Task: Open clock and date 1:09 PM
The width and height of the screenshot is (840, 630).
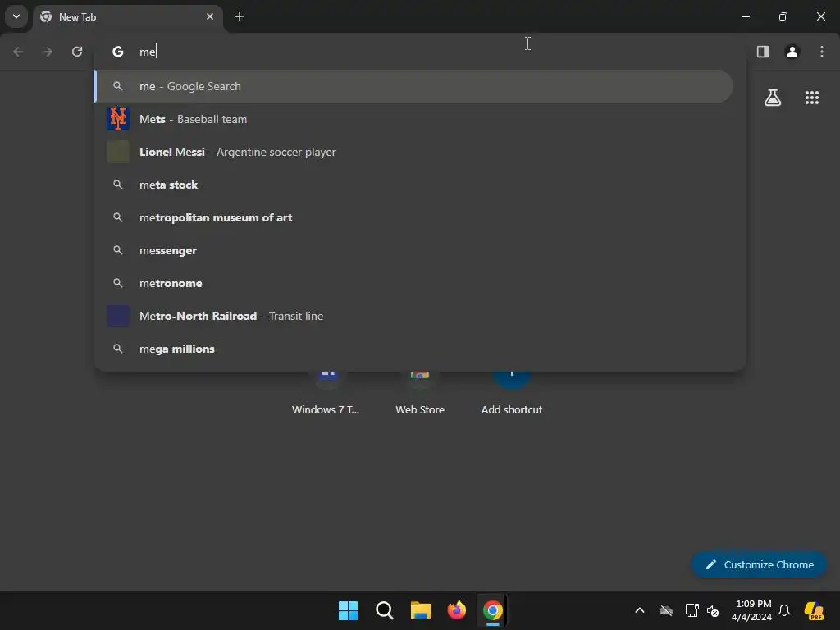Action: coord(751,610)
